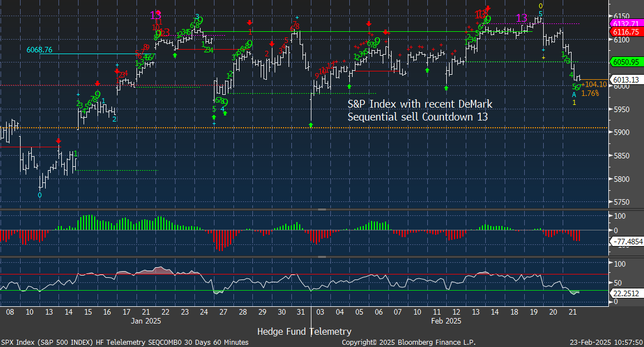Select the DeMark Sequential sell Countdown annotation text
Image resolution: width=644 pixels, height=347 pixels.
[x=419, y=110]
